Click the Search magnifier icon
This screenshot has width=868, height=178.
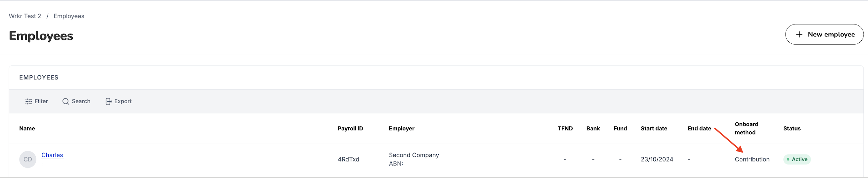point(66,101)
